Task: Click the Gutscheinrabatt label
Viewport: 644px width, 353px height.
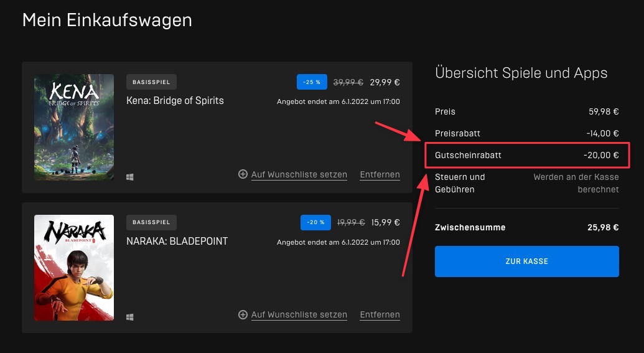Action: [x=468, y=156]
